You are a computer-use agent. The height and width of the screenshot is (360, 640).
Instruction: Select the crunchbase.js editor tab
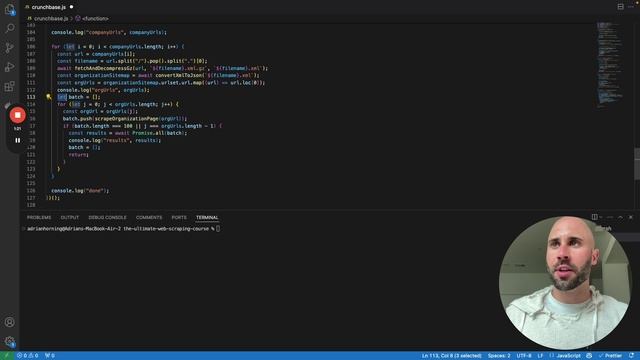48,7
